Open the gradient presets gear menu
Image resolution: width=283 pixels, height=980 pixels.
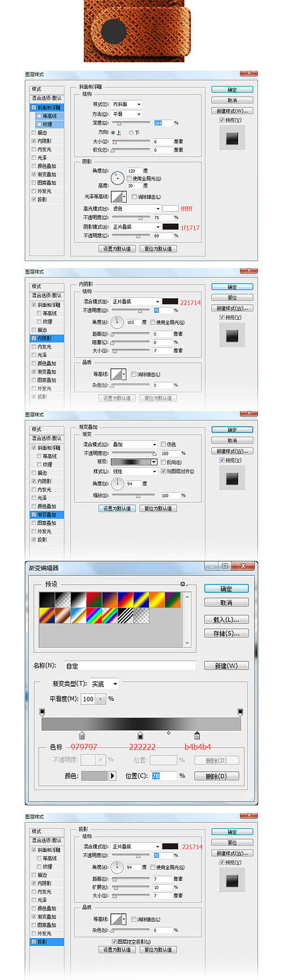tap(183, 584)
